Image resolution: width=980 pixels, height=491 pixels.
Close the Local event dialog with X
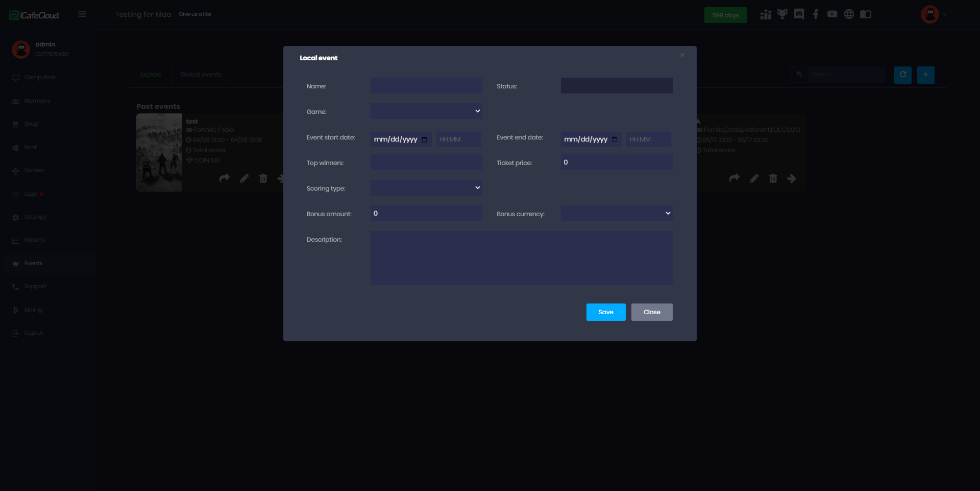tap(682, 55)
